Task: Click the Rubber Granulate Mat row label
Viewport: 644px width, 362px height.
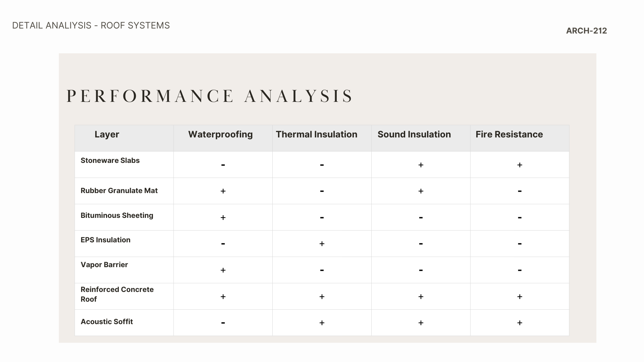Action: pyautogui.click(x=119, y=191)
